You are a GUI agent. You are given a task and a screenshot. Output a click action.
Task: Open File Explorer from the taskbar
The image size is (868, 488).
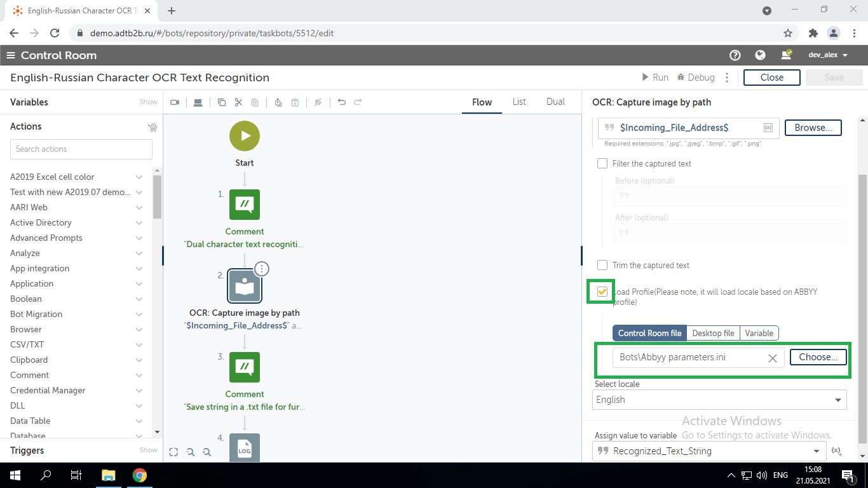tap(109, 475)
